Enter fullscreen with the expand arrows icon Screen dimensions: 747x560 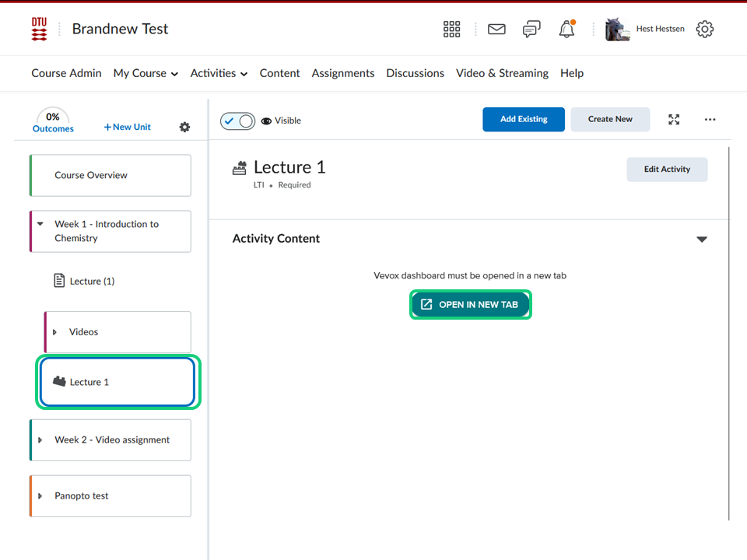tap(674, 120)
